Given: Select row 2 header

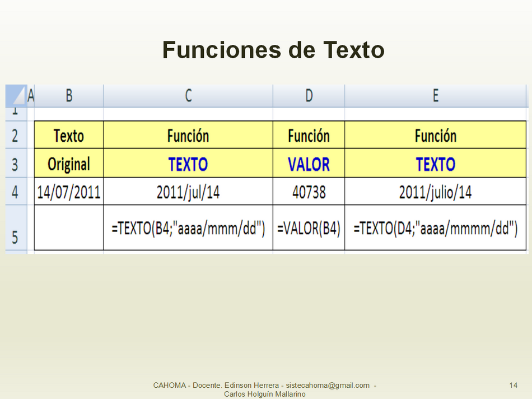Looking at the screenshot, I should (15, 136).
